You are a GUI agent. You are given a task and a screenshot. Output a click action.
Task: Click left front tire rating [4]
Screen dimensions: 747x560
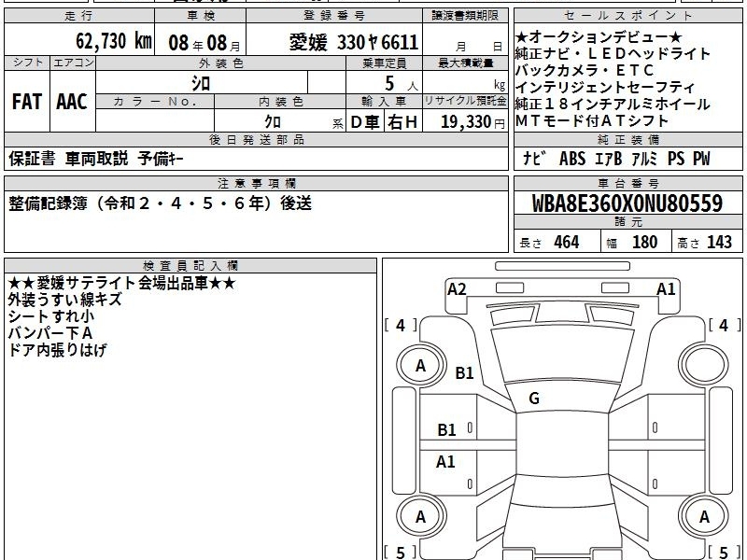point(401,325)
